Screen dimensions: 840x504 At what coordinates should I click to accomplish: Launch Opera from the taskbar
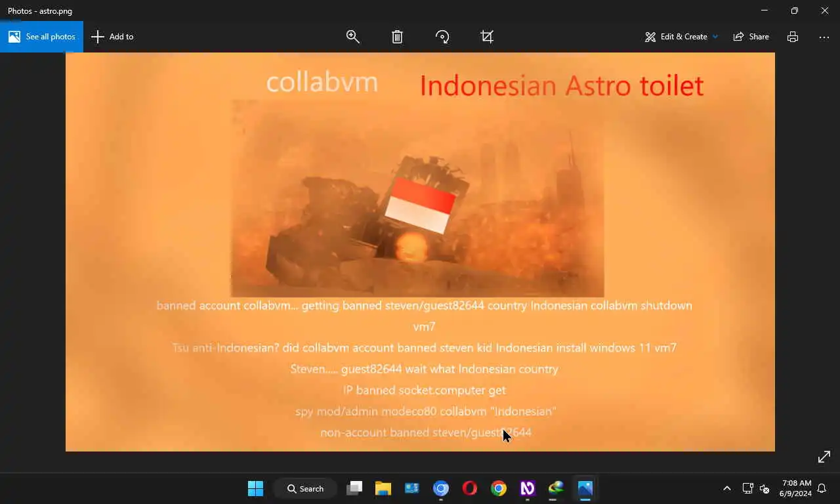(470, 488)
